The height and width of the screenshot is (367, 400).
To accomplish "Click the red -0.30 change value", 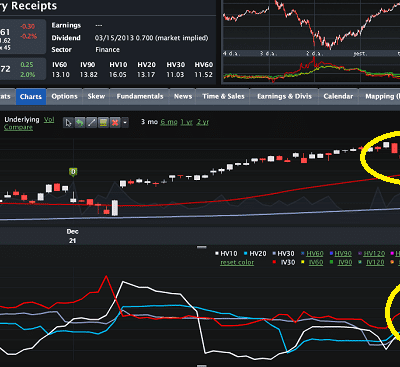I will coord(28,26).
